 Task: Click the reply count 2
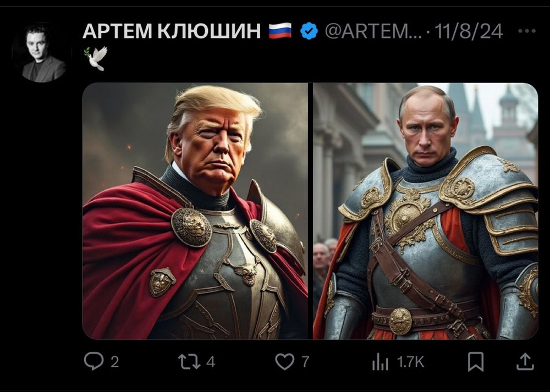(x=115, y=362)
